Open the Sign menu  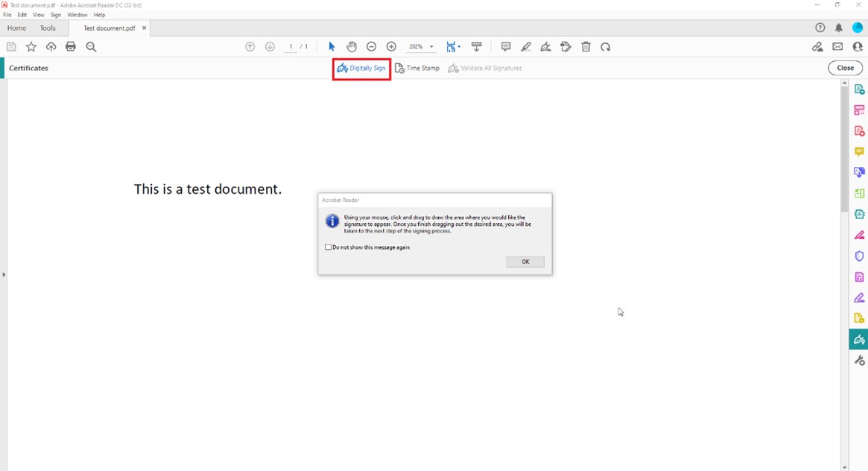[x=55, y=14]
